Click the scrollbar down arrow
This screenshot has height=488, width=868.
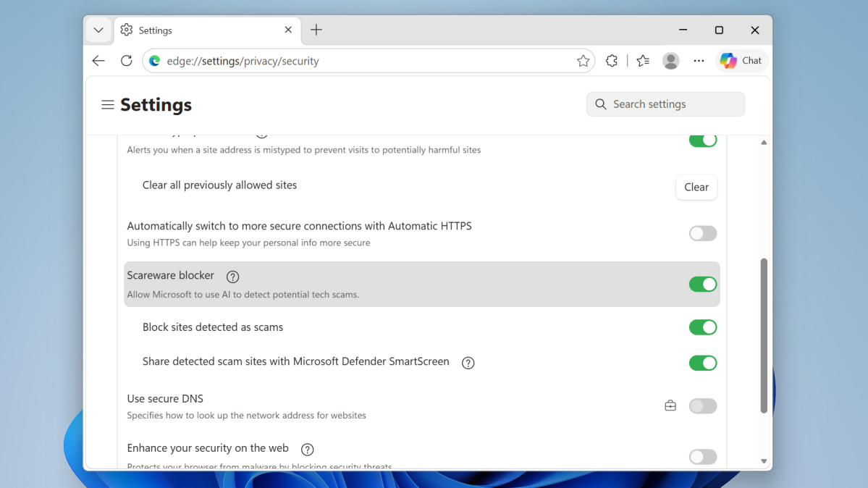pos(764,461)
